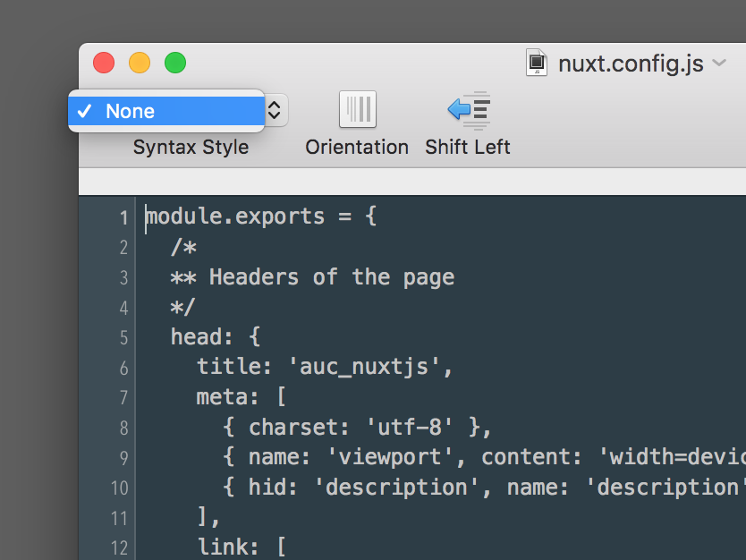Click the hid 'description' line
The height and width of the screenshot is (560, 746).
484,488
